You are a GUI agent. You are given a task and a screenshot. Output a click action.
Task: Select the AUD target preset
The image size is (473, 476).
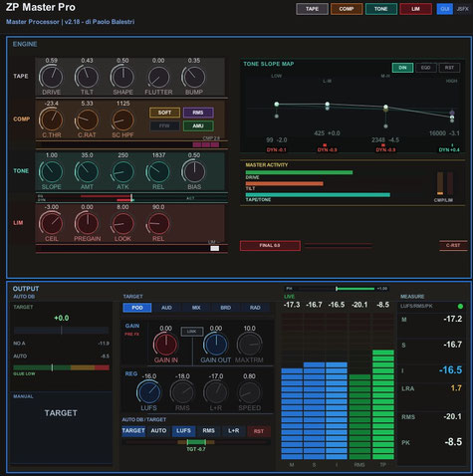(166, 308)
